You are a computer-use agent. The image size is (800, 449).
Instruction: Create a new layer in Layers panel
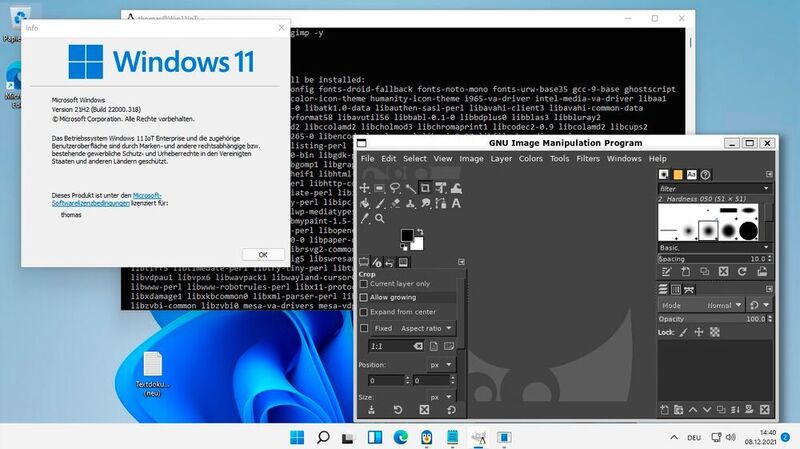pyautogui.click(x=664, y=410)
